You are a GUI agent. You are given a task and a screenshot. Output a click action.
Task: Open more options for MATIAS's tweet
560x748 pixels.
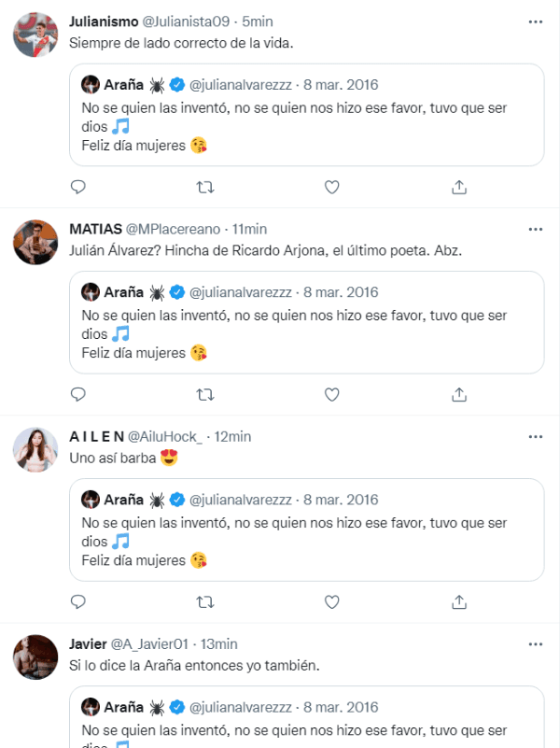(535, 229)
